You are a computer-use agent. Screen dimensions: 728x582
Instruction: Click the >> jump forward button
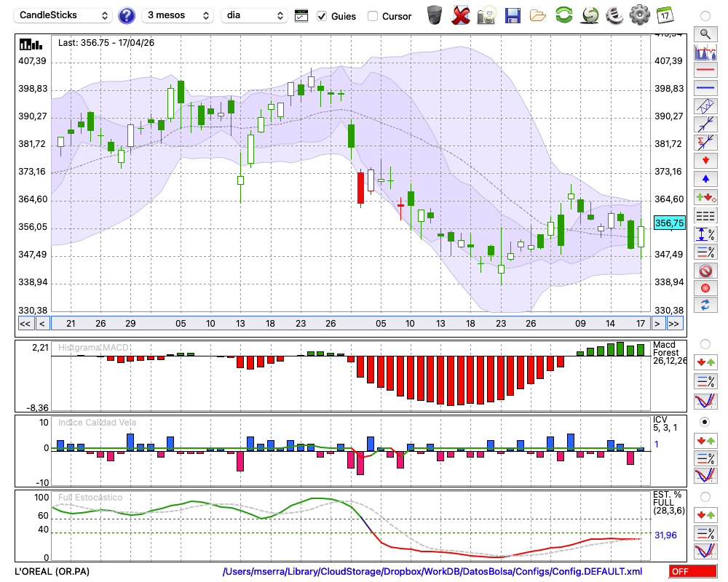[674, 324]
